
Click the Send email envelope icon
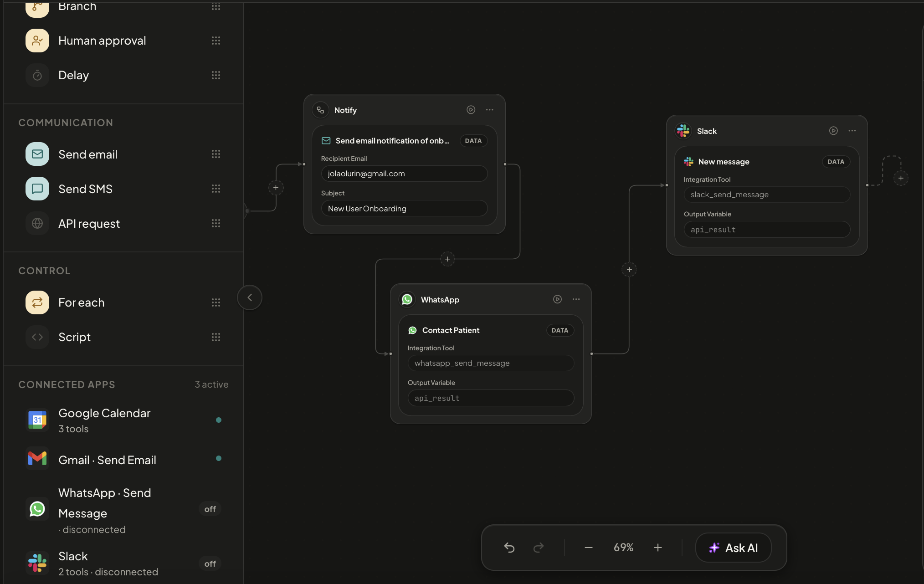[x=37, y=154]
